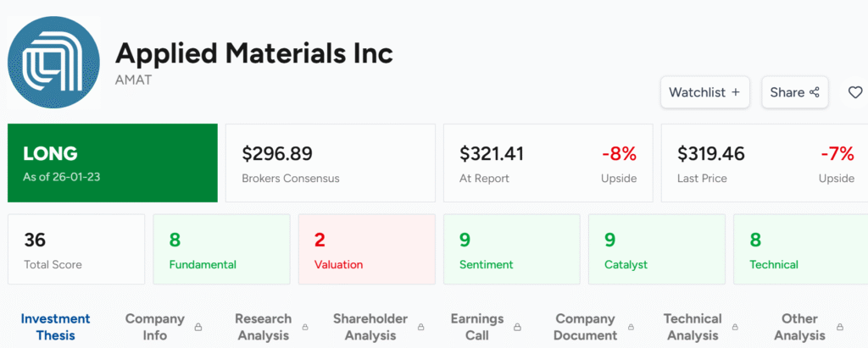Click the Sentiment score card
Screen dimensions: 868x348
tap(511, 249)
